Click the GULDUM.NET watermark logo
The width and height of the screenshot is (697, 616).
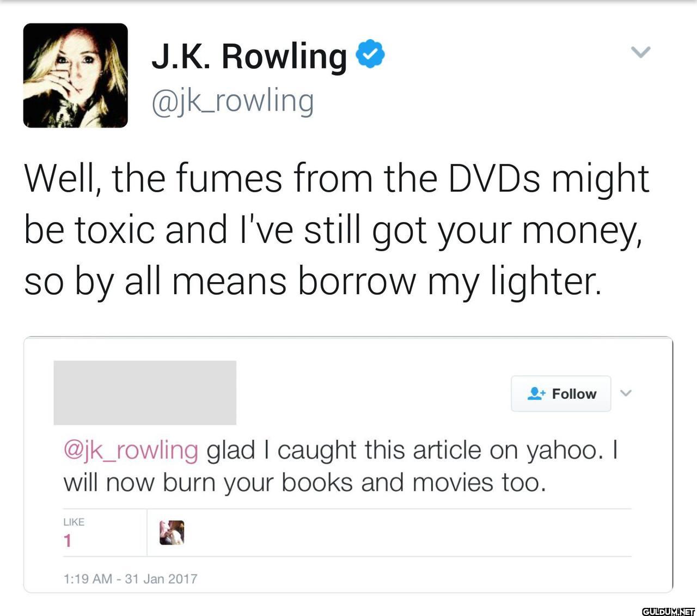tap(668, 611)
